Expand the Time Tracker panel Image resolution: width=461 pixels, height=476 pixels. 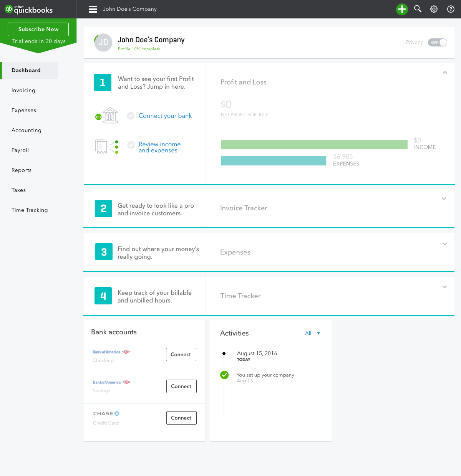[444, 287]
